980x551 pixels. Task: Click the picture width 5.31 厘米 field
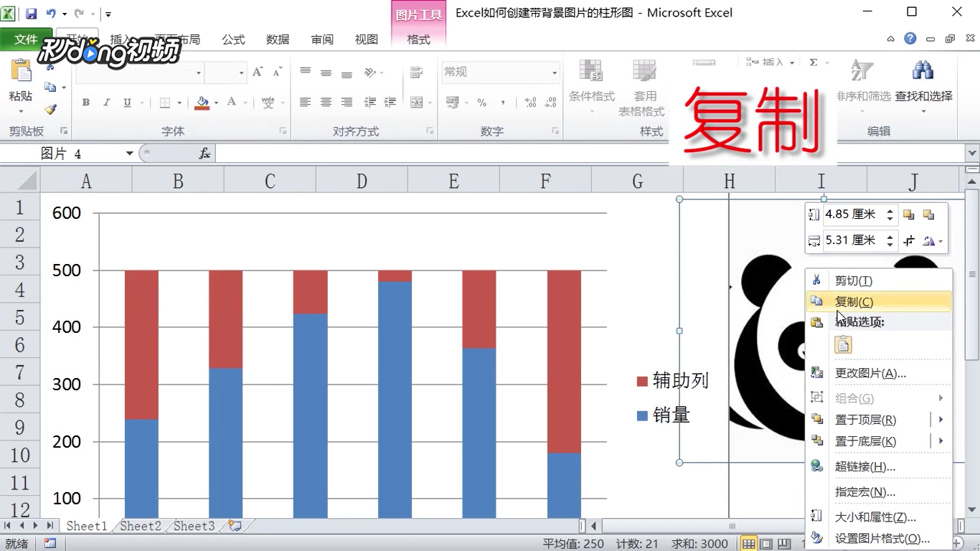click(855, 240)
